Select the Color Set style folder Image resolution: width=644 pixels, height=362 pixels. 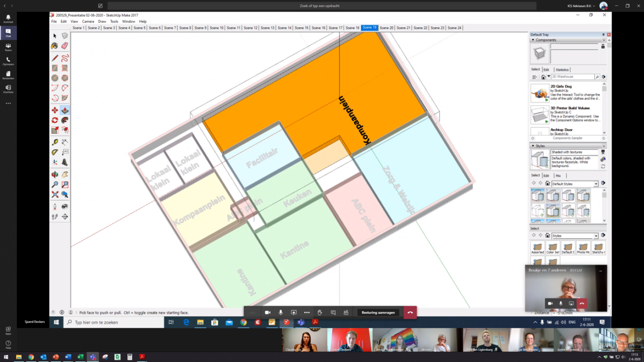point(553,247)
